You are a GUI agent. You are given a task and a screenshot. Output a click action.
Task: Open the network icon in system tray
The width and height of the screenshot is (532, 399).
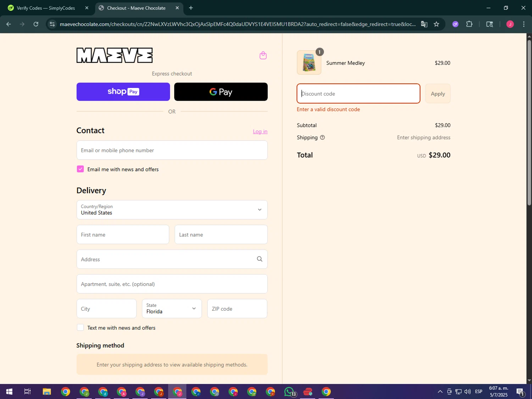point(458,392)
